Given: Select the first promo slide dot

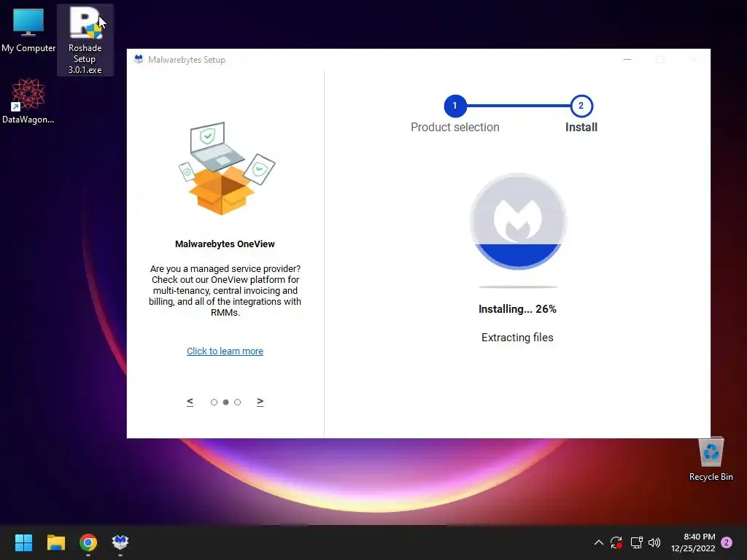Looking at the screenshot, I should point(214,402).
